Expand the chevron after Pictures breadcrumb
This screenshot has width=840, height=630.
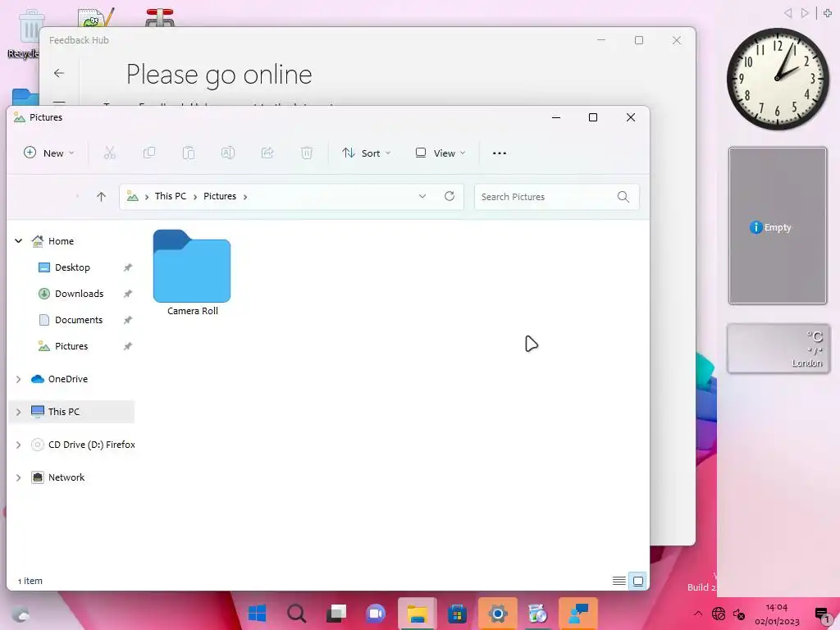tap(245, 197)
